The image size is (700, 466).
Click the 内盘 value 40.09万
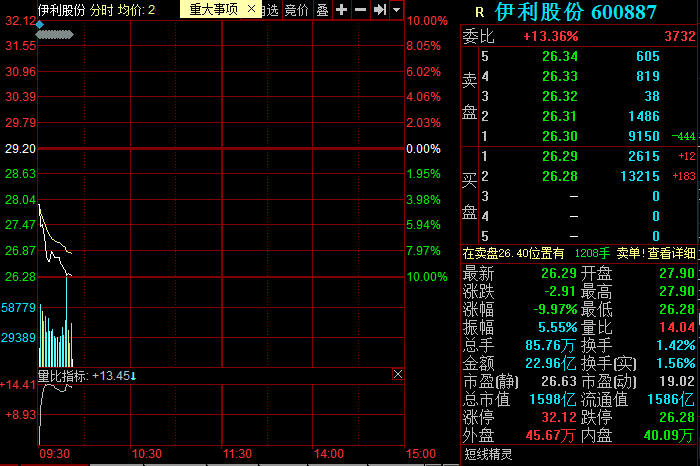pyautogui.click(x=669, y=435)
